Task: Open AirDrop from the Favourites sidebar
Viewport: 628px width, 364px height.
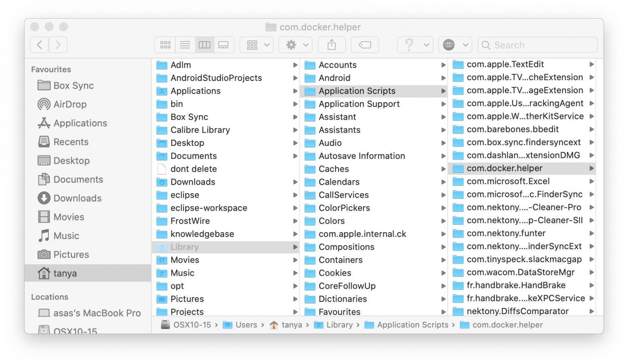Action: click(x=70, y=104)
